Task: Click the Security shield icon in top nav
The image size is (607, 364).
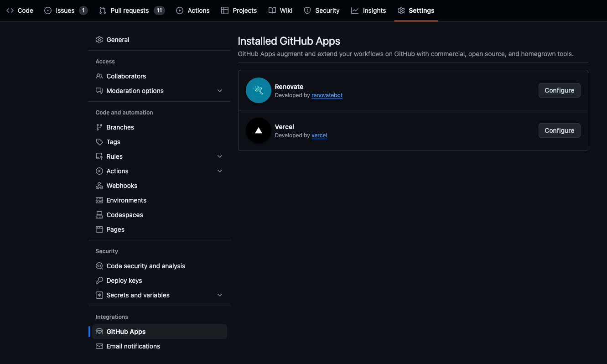Action: tap(307, 10)
